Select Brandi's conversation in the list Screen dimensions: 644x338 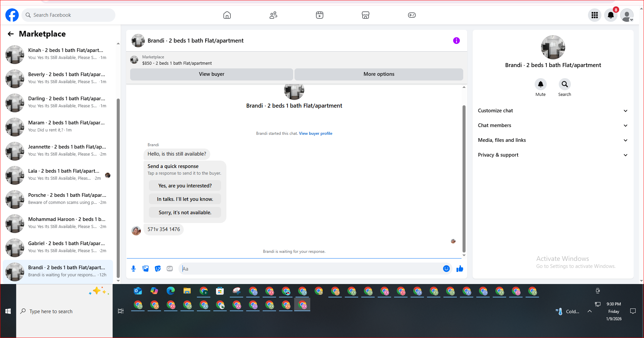tap(58, 272)
